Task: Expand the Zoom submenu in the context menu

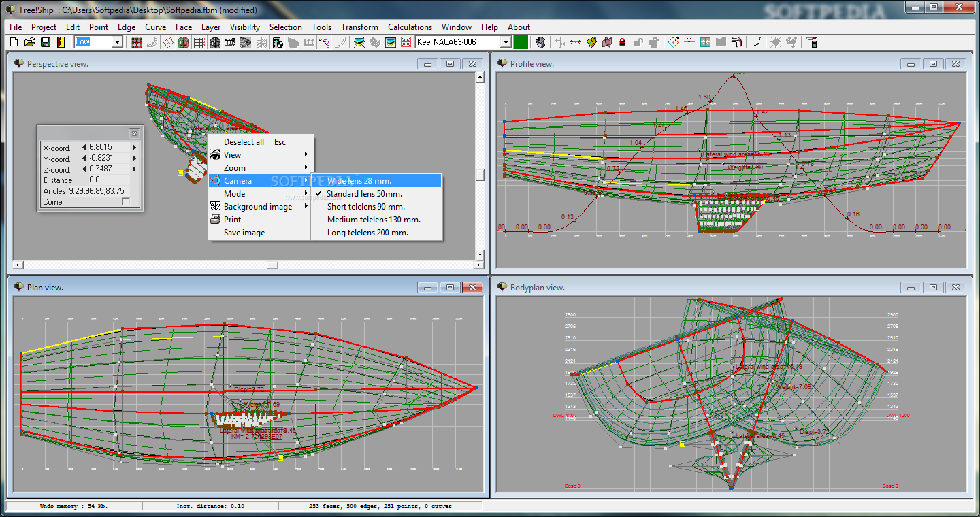Action: coord(306,168)
